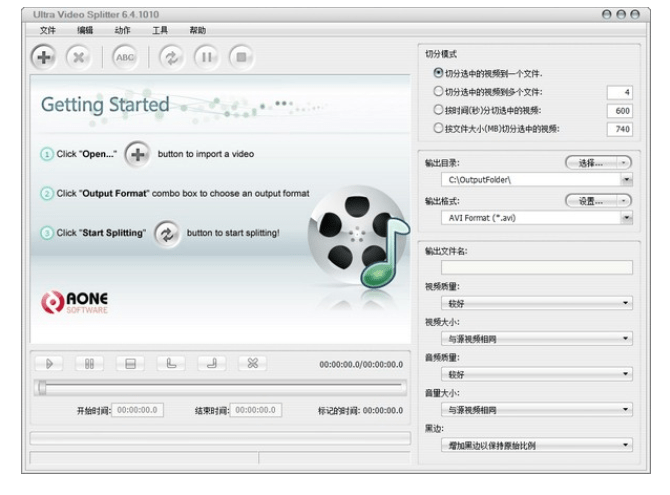
Task: Click the mark end point icon
Action: [x=212, y=364]
